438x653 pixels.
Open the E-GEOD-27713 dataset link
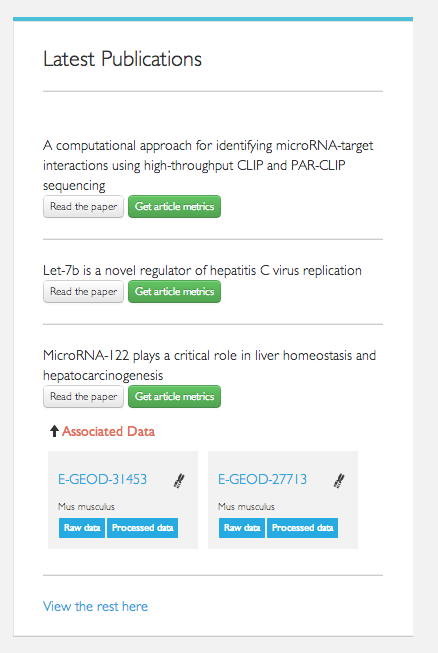click(x=262, y=479)
